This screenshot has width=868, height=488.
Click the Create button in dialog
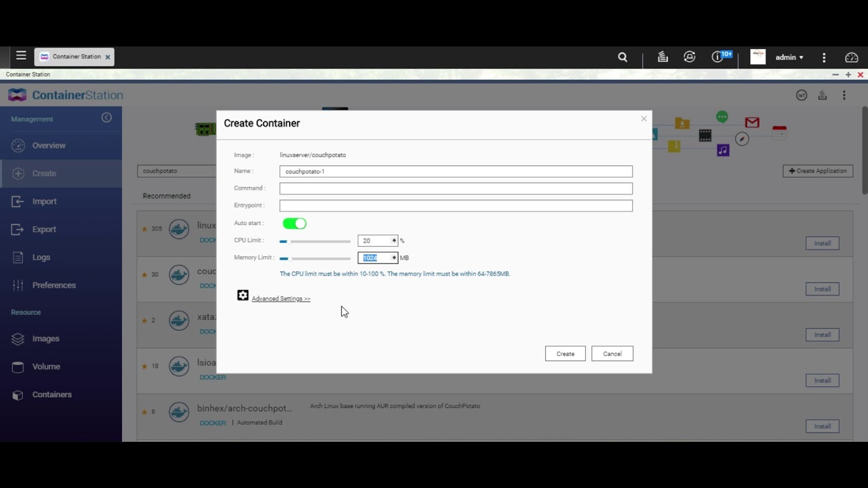(566, 354)
